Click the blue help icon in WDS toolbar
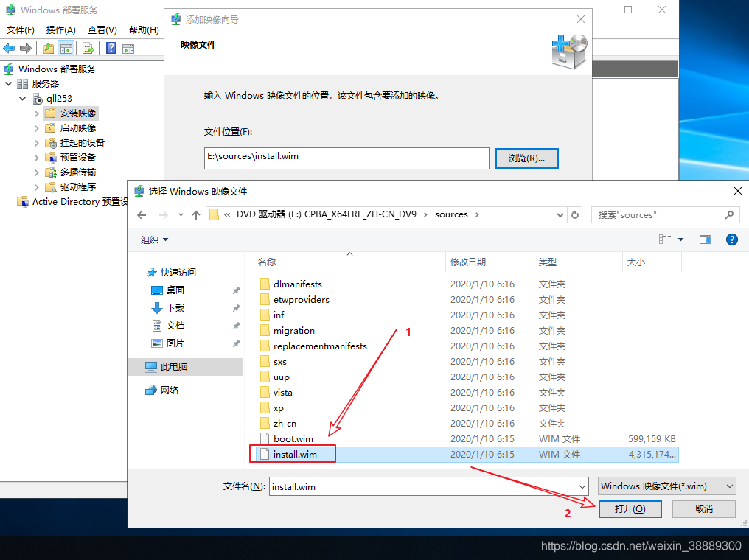Screen dimensions: 749x560 111,49
